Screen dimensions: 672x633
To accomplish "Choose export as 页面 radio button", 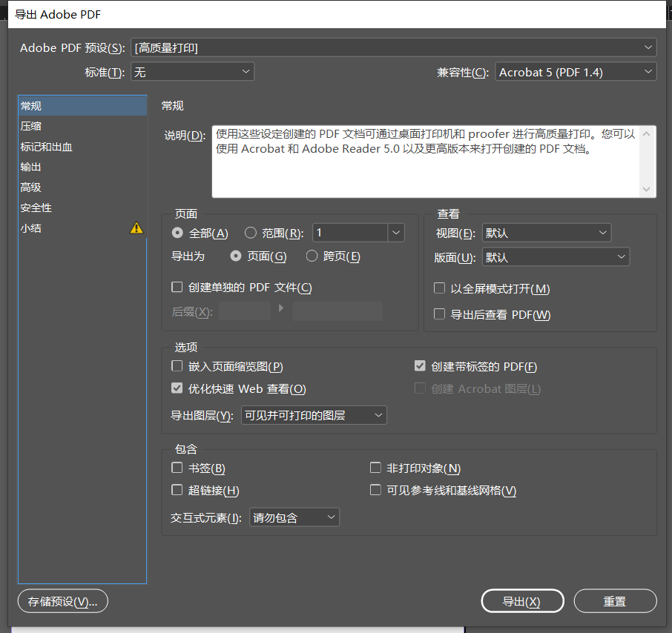I will click(236, 256).
